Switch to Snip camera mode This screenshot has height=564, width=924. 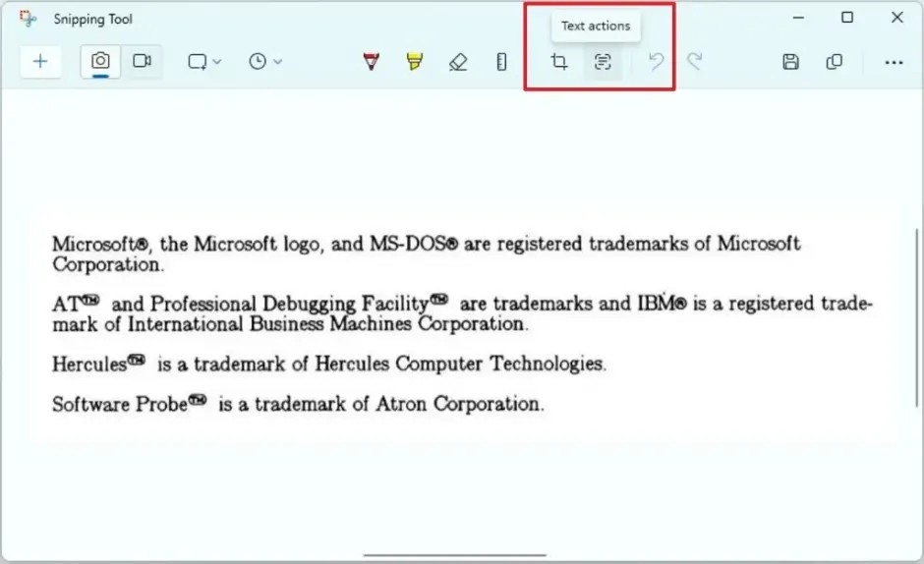(x=100, y=61)
